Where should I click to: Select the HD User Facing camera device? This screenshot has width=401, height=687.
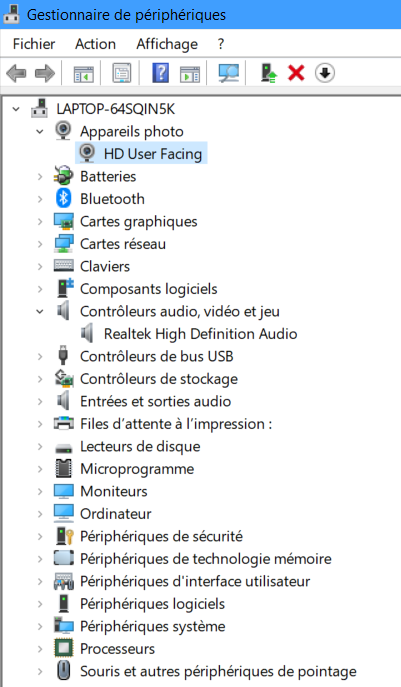[141, 154]
